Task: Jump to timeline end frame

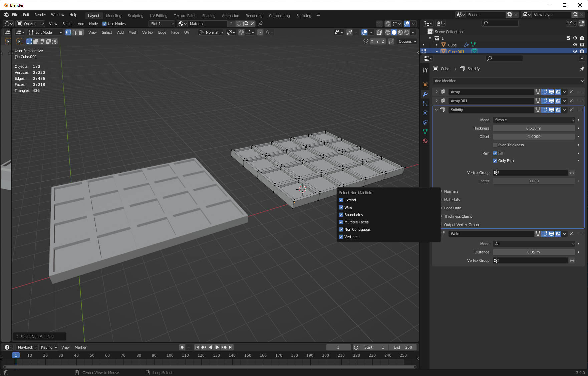Action: 231,347
